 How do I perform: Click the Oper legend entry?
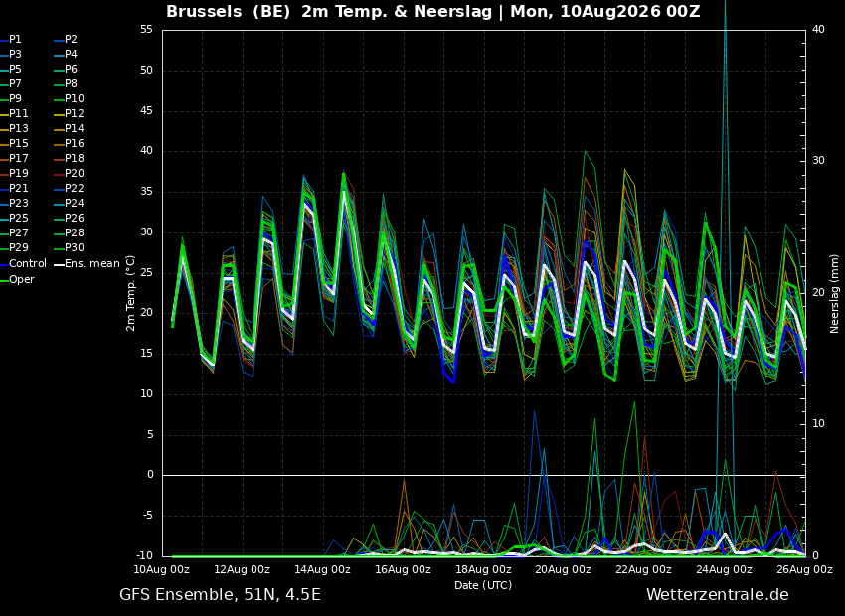pos(17,280)
